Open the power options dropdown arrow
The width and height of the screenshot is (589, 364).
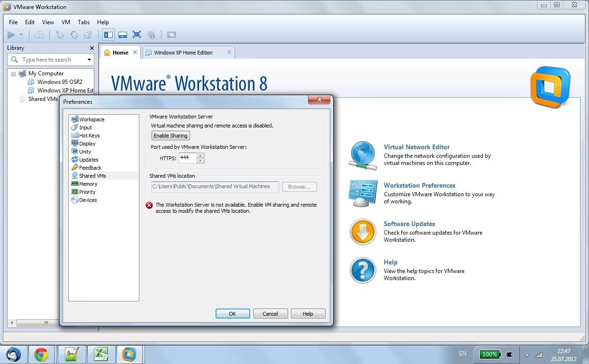tap(20, 34)
